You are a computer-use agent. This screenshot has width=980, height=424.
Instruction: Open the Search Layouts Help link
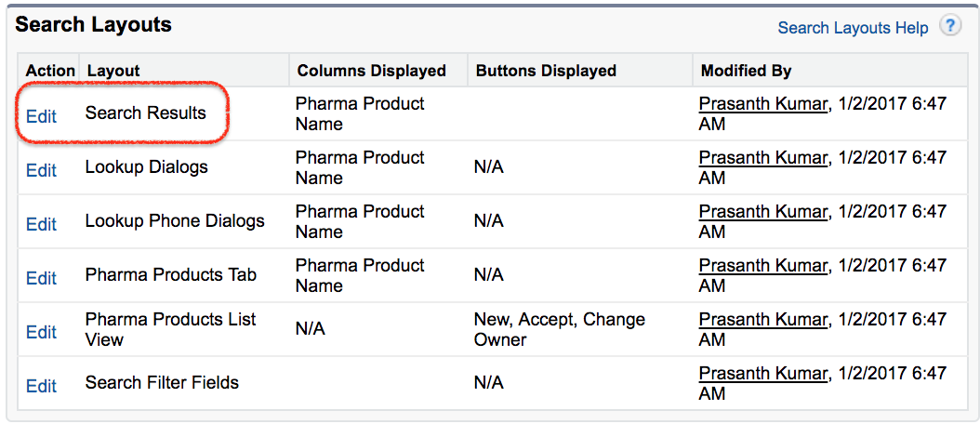pos(854,28)
